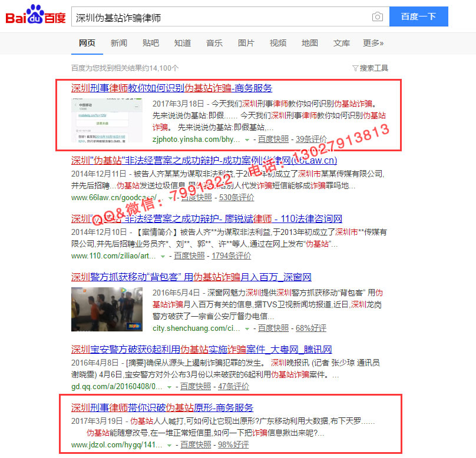Click the Baidu logo
Viewport: 476px width, 458px height.
click(x=35, y=15)
